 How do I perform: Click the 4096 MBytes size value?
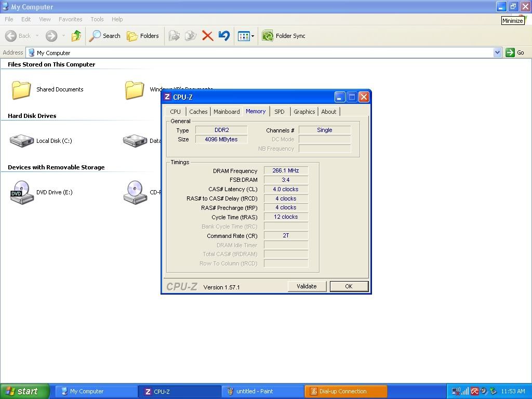(221, 139)
